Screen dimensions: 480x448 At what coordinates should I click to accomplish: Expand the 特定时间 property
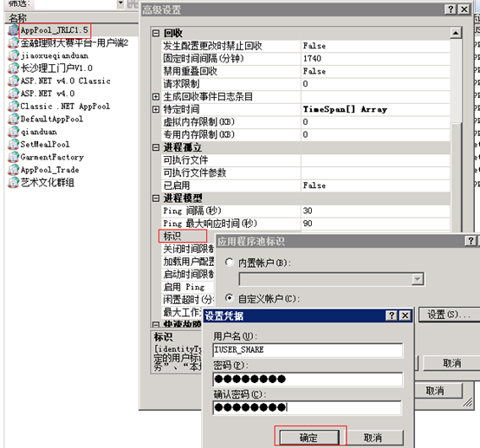[156, 109]
